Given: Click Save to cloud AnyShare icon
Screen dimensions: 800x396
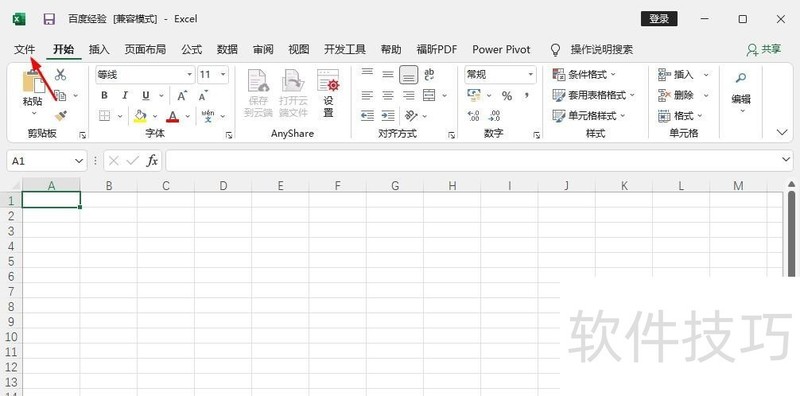Looking at the screenshot, I should (x=258, y=81).
